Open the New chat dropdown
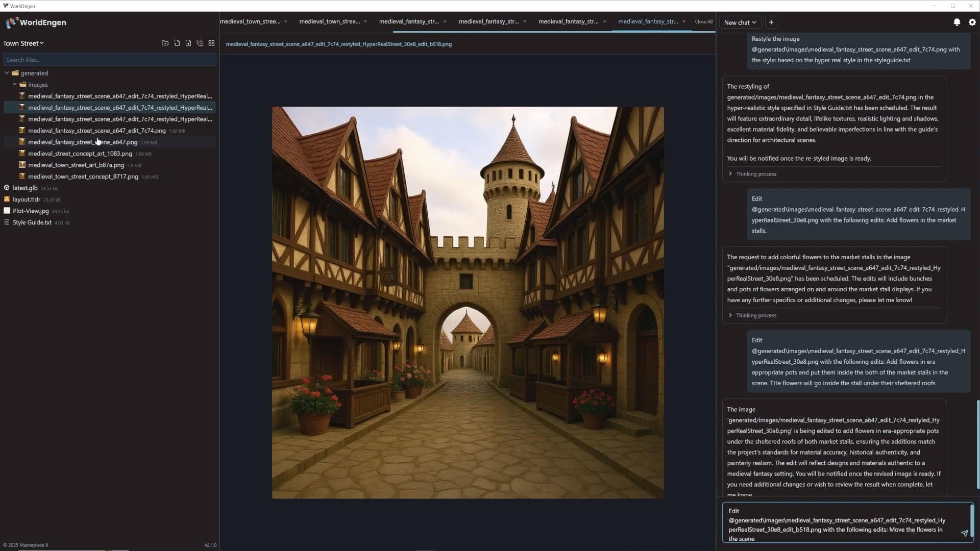 [x=740, y=22]
